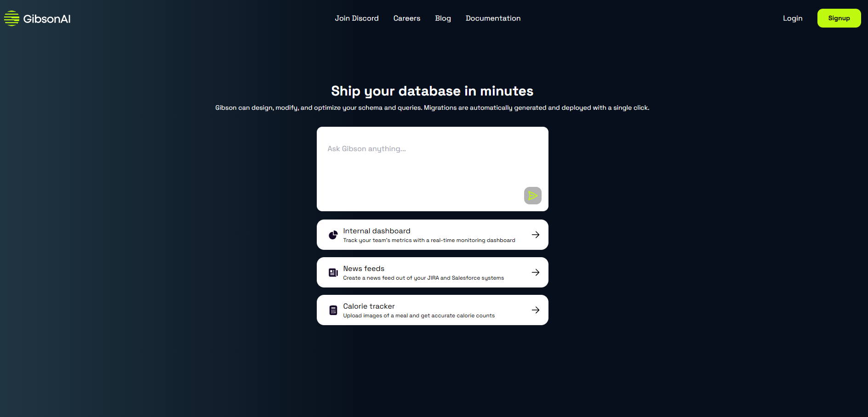
Task: Click the arrow on the Internal dashboard card
Action: pos(535,235)
